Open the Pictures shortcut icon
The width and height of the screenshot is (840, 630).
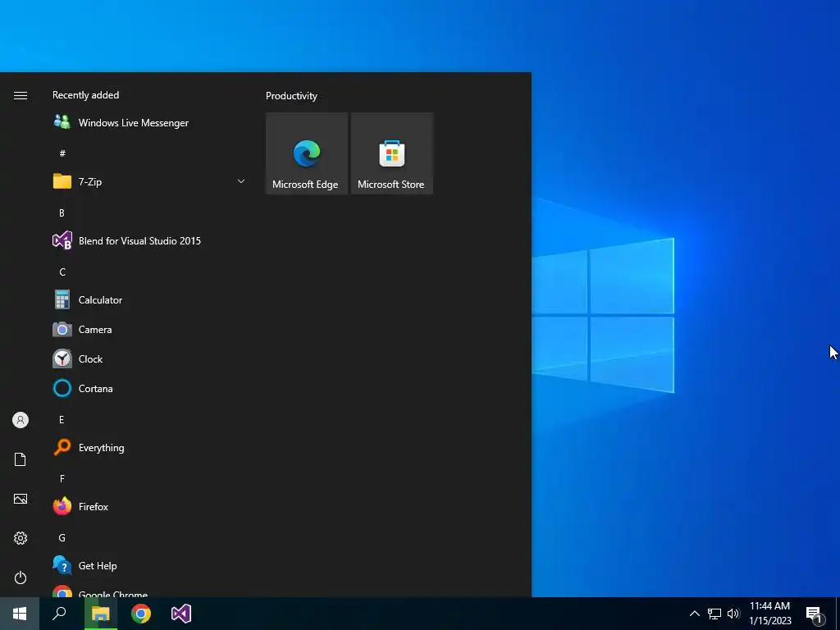21,499
